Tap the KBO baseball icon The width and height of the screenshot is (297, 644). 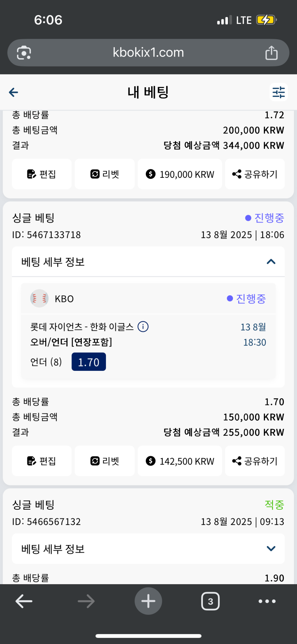[39, 298]
